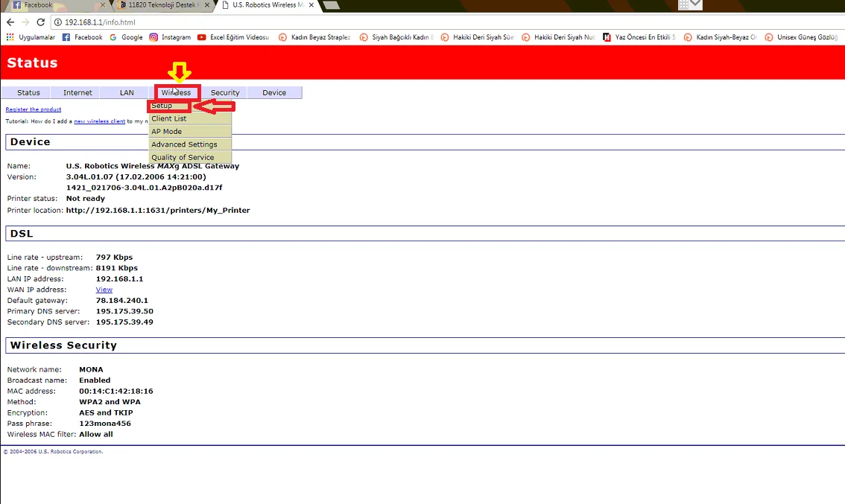The image size is (845, 504).
Task: Click the Register the product link
Action: [34, 109]
